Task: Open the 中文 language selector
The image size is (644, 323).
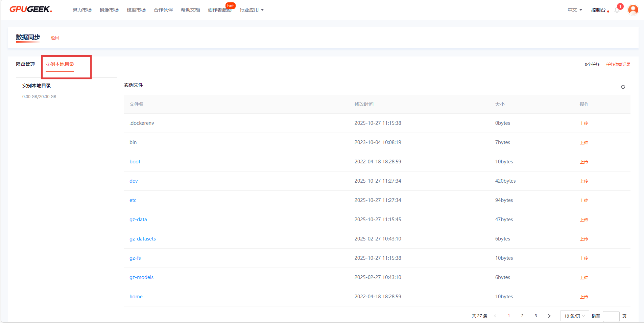Action: click(x=575, y=10)
